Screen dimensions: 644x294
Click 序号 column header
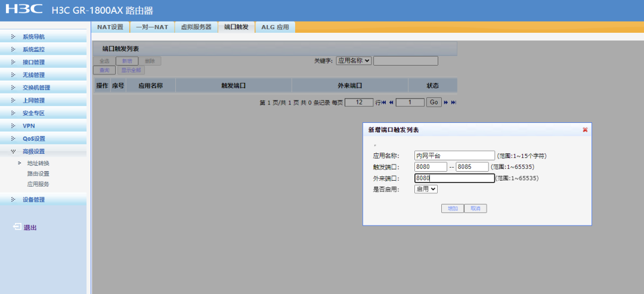[x=118, y=85]
